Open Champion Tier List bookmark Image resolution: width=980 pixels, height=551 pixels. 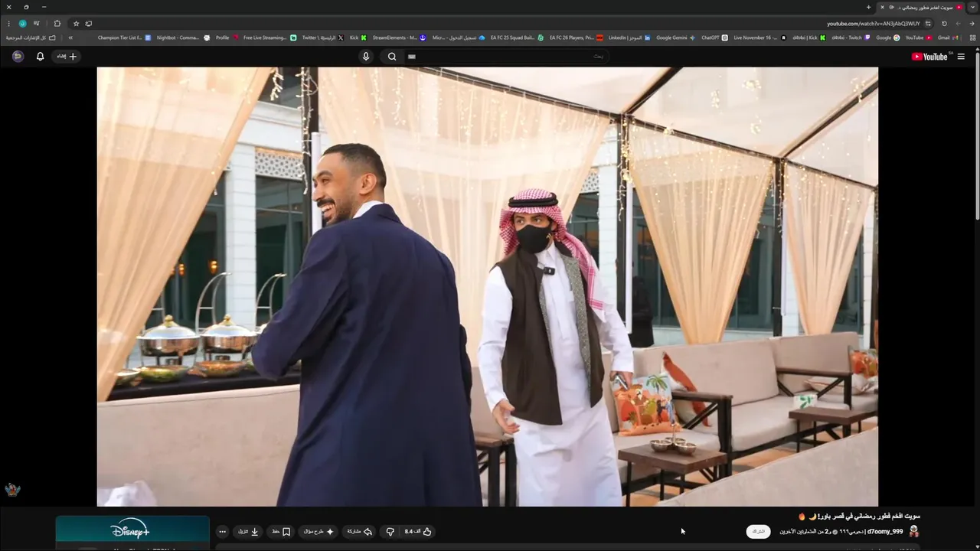pyautogui.click(x=125, y=37)
